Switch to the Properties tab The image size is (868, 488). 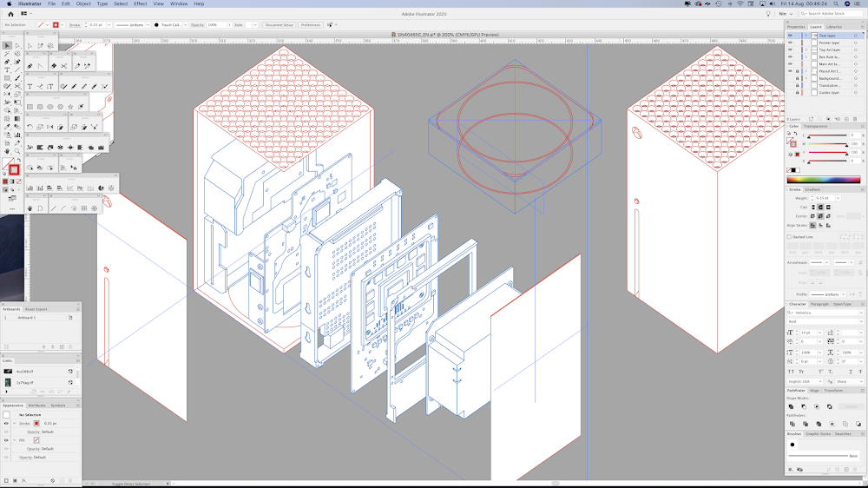[x=796, y=27]
